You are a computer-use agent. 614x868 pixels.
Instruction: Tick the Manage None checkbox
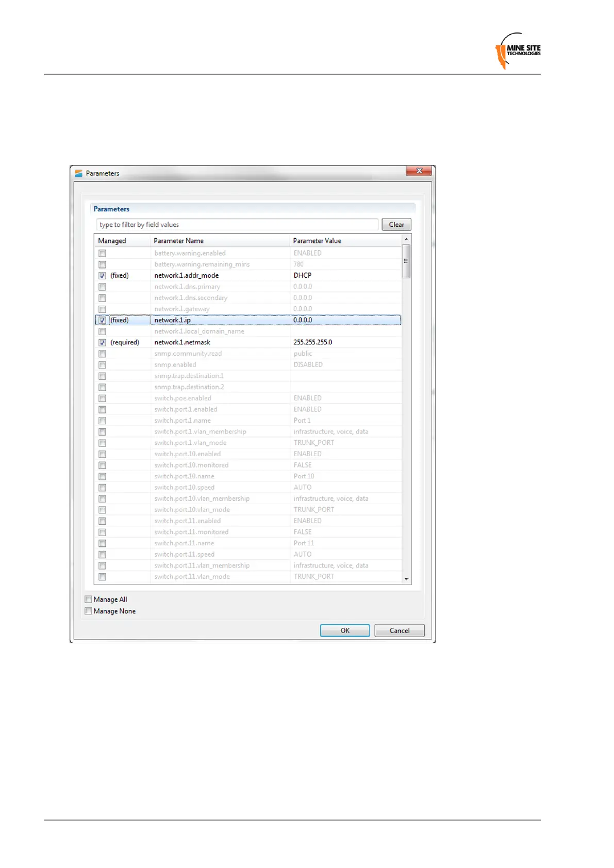(x=88, y=611)
